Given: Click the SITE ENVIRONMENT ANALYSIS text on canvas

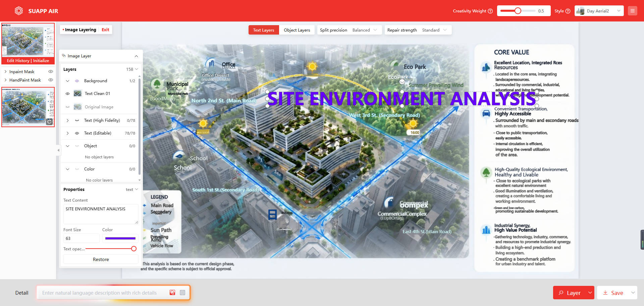Looking at the screenshot, I should click(402, 99).
